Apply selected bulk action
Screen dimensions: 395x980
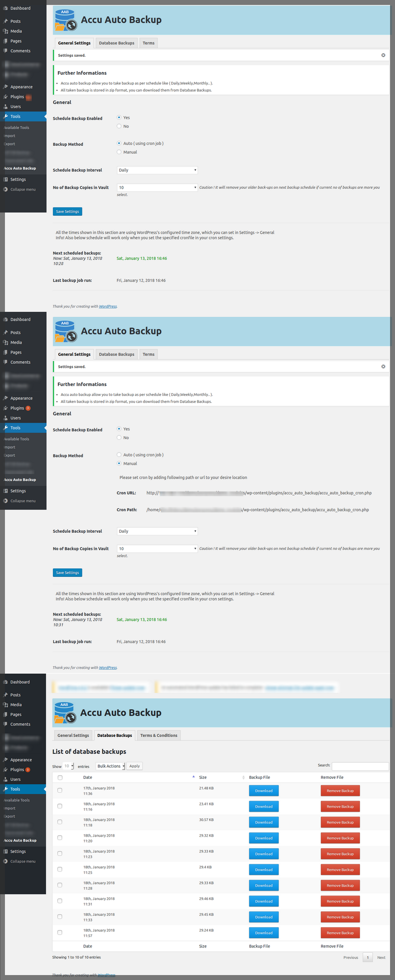pyautogui.click(x=134, y=766)
